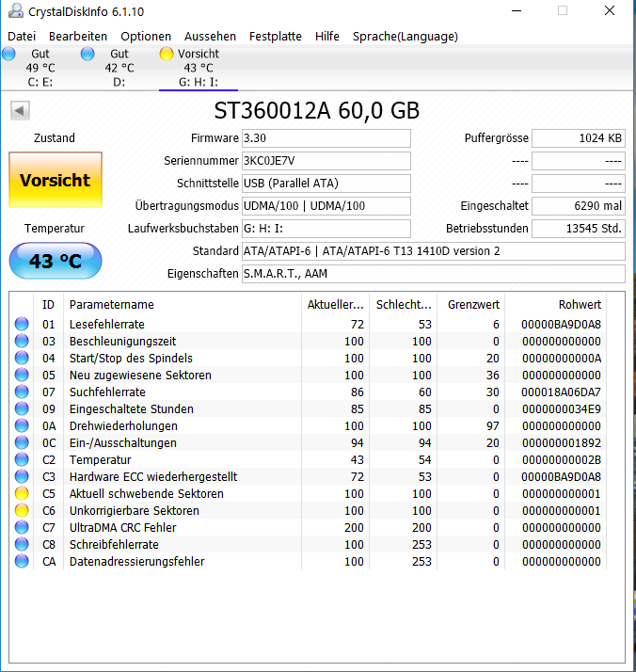Click the Eigenschaften field S.M.A.R.T., AAM
Image resolution: width=636 pixels, height=672 pixels.
(434, 274)
